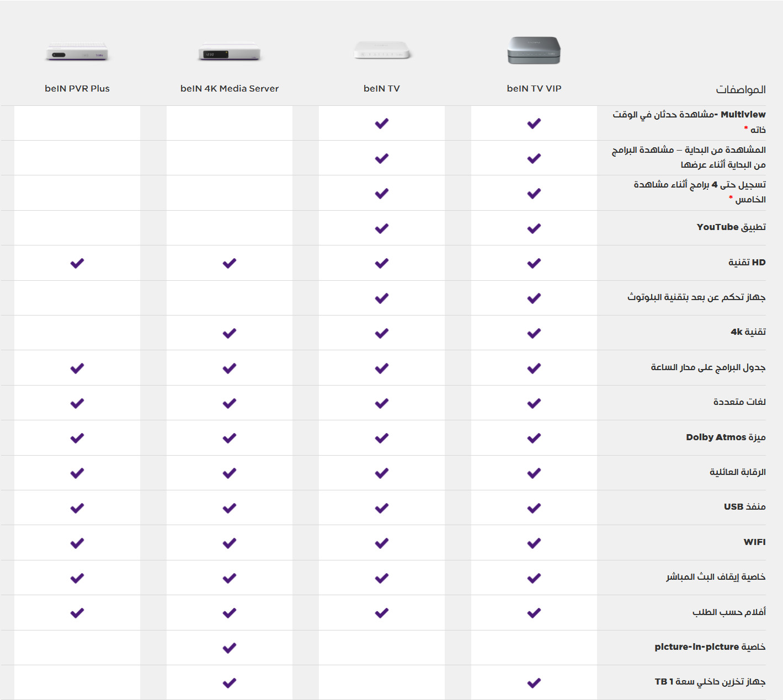Click the gray beIN TV VIP device image
This screenshot has width=783, height=700.
click(x=534, y=50)
